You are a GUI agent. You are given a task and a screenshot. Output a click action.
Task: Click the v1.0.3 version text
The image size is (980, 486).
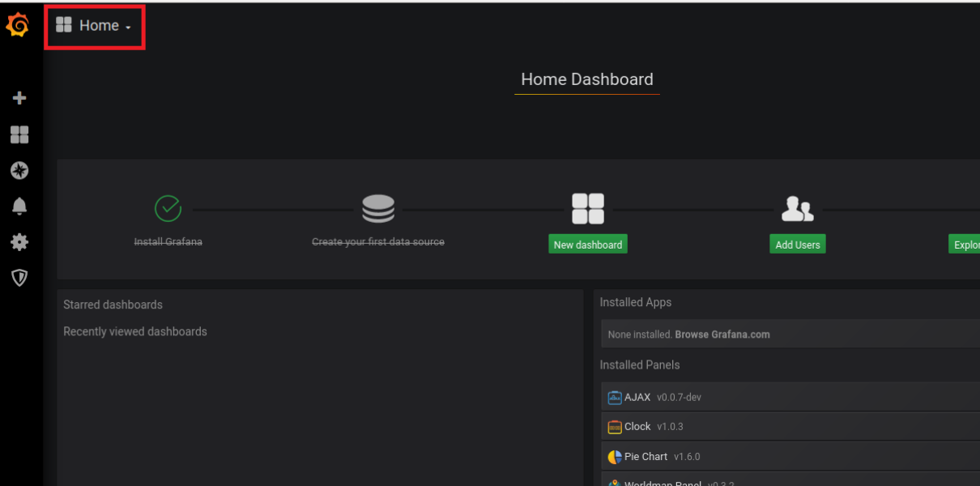click(670, 427)
